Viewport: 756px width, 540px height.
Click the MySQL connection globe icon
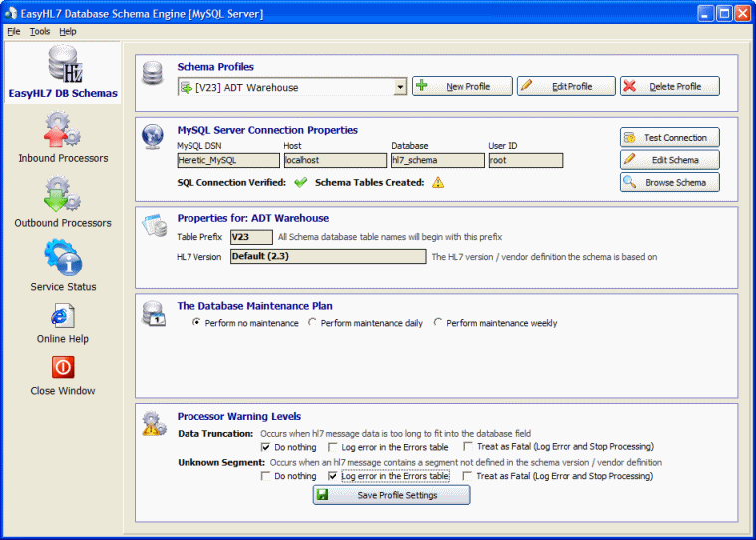point(153,136)
